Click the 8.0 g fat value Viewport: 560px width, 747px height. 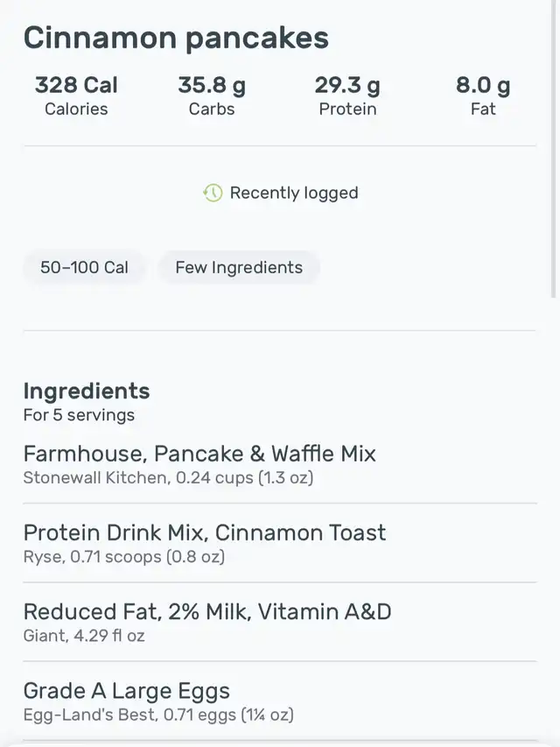483,85
